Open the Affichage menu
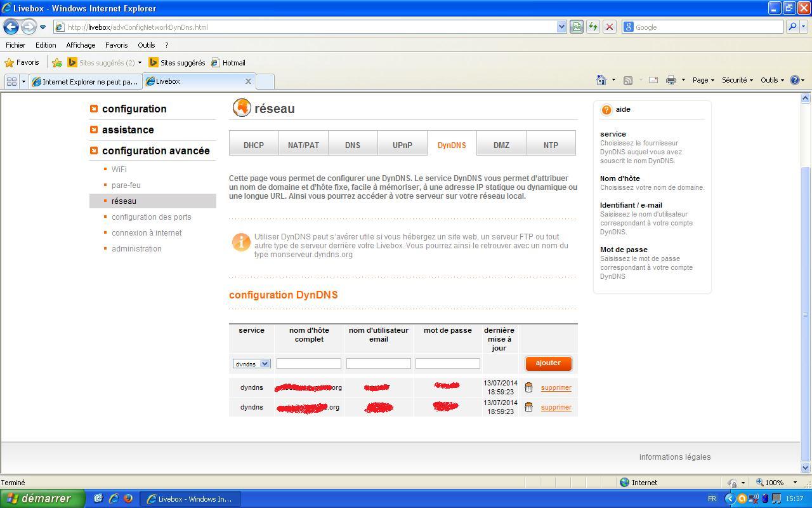This screenshot has height=508, width=812. click(81, 45)
